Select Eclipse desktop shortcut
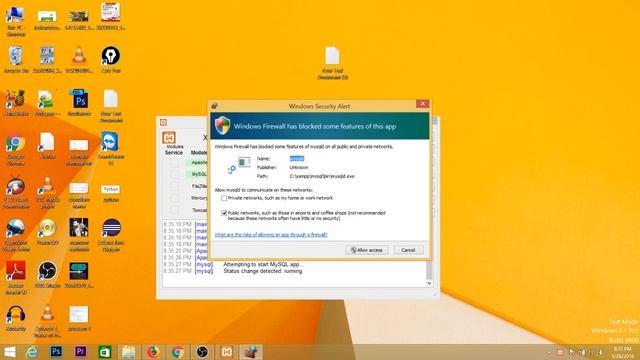The height and width of the screenshot is (360, 640). 111,234
